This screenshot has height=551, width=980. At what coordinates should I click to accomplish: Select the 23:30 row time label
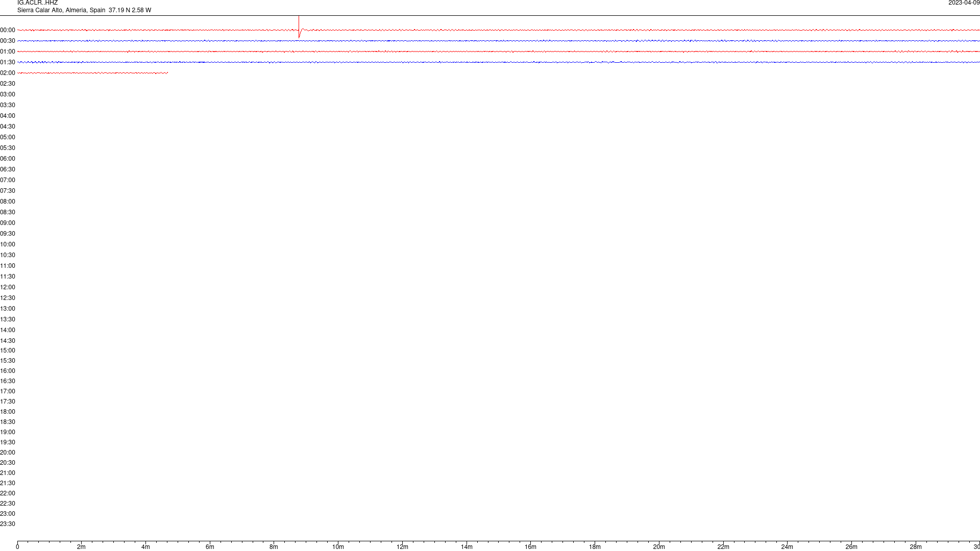point(8,524)
